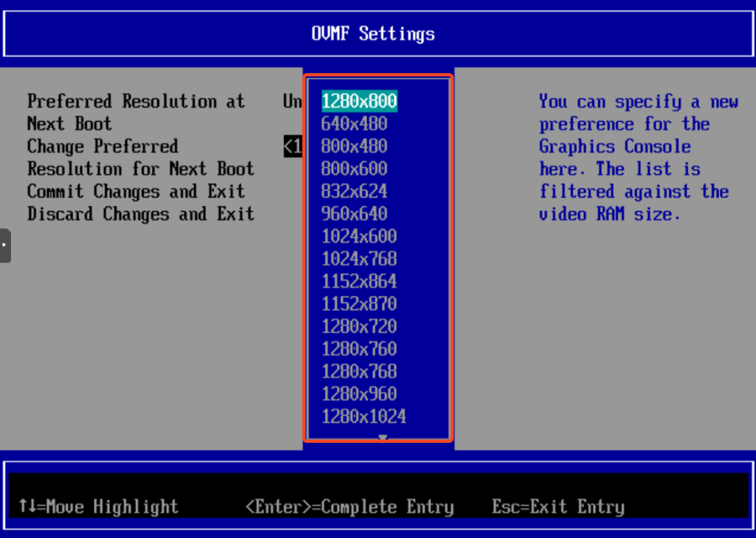The width and height of the screenshot is (756, 538).
Task: Choose 1152x870 in the list
Action: pos(360,304)
